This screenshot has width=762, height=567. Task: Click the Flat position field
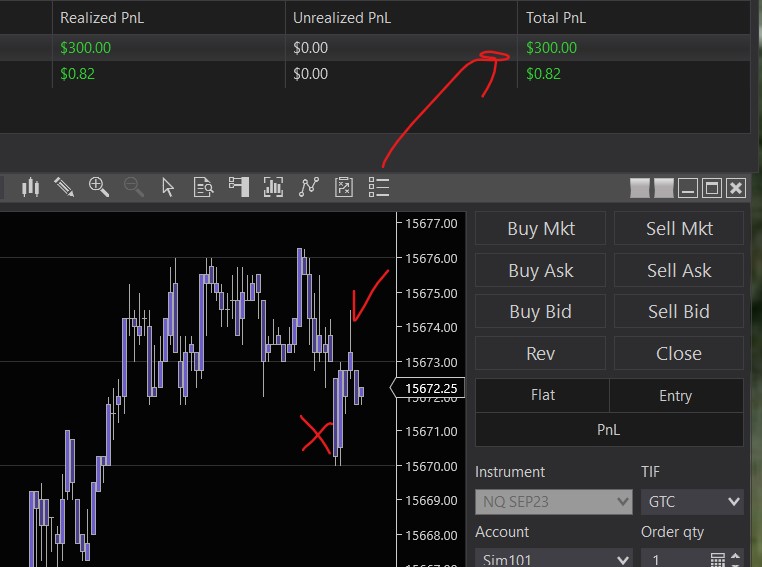tap(542, 395)
